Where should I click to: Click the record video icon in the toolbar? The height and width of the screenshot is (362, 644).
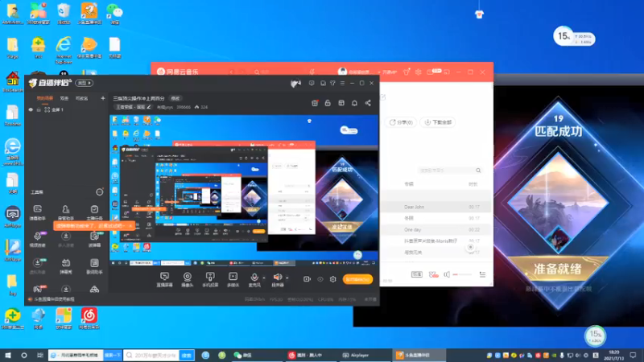point(307,279)
